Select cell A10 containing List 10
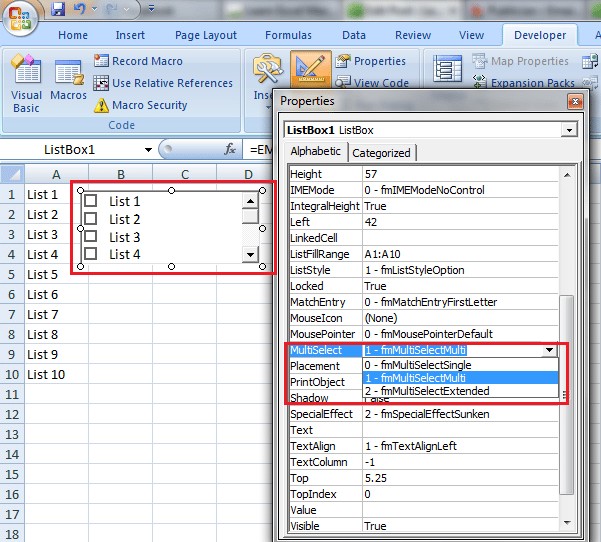Screen dimensions: 601x542 pos(56,374)
